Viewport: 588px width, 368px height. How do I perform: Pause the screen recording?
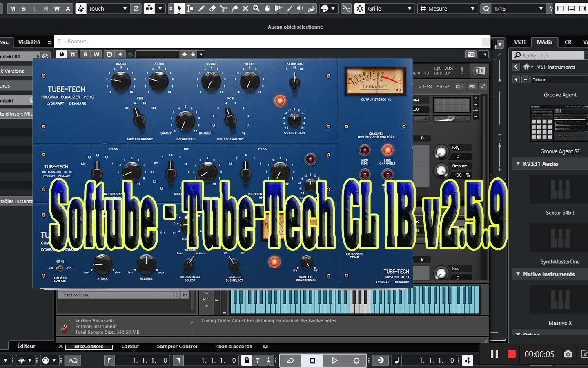point(494,354)
